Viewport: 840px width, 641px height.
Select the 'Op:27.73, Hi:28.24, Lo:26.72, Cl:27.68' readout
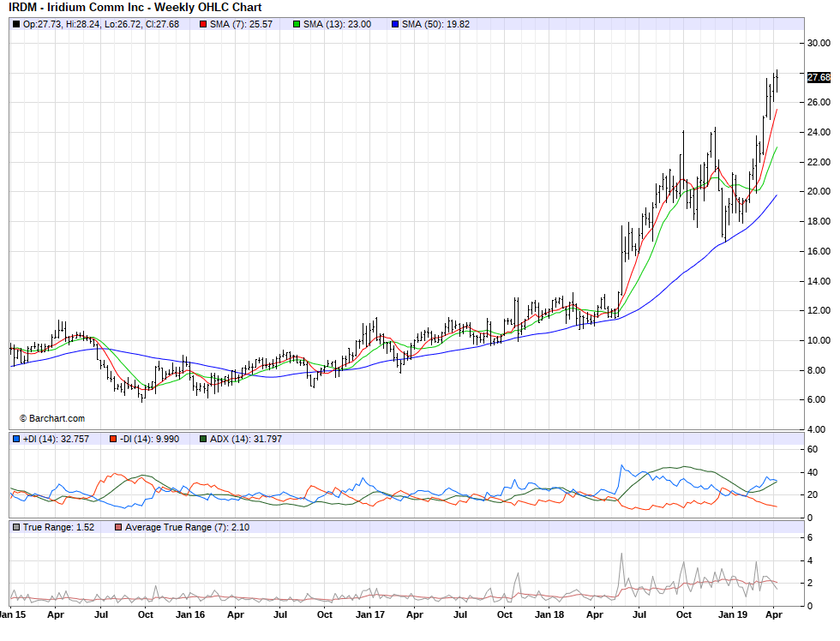[x=101, y=24]
